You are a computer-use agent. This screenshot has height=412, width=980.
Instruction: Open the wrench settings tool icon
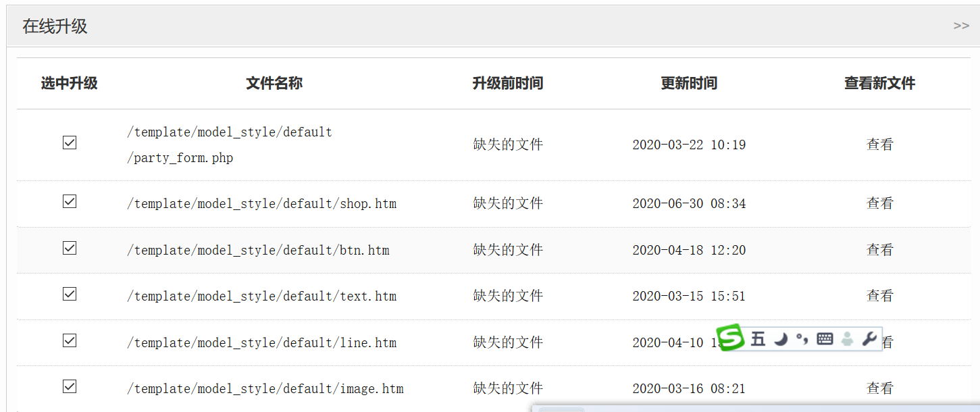870,339
